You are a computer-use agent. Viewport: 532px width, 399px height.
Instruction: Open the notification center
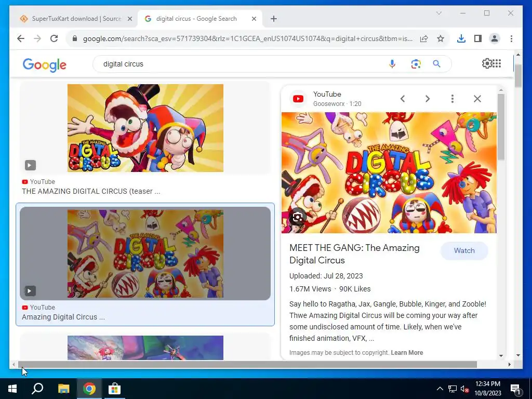[x=516, y=389]
